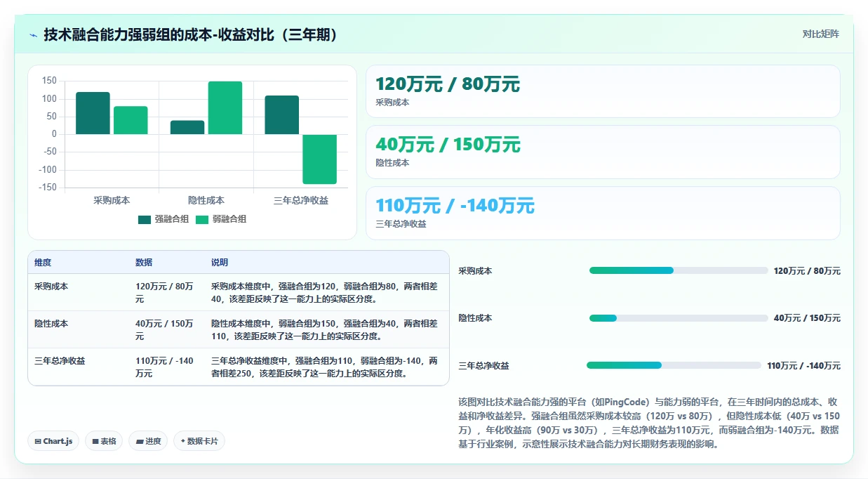
Task: Click the 采购成本 progress row label
Action: [x=475, y=271]
